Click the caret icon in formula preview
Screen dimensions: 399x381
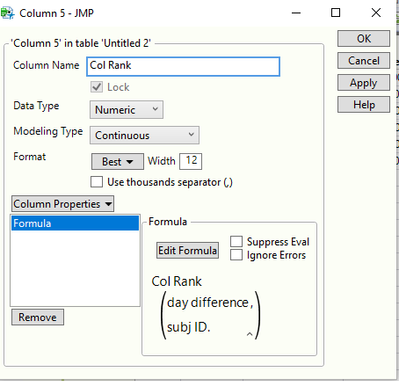coord(249,334)
